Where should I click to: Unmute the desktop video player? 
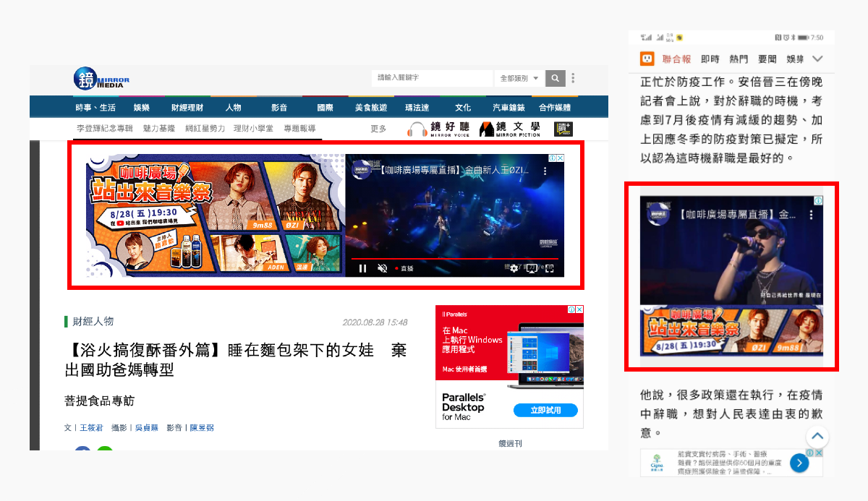tap(382, 268)
